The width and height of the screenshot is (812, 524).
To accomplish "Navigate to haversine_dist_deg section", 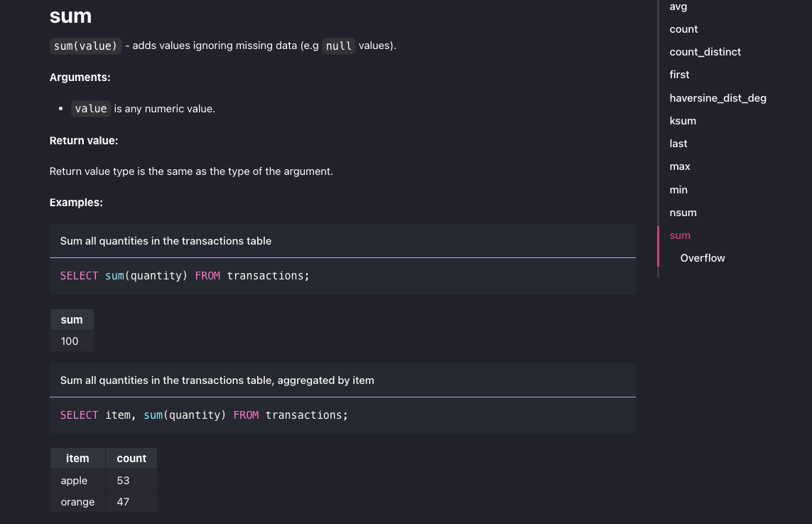I will (x=718, y=99).
